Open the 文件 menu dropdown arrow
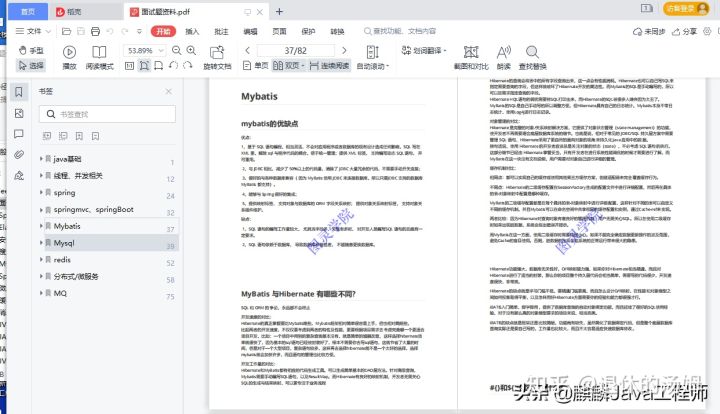This screenshot has height=414, width=720. click(x=49, y=31)
